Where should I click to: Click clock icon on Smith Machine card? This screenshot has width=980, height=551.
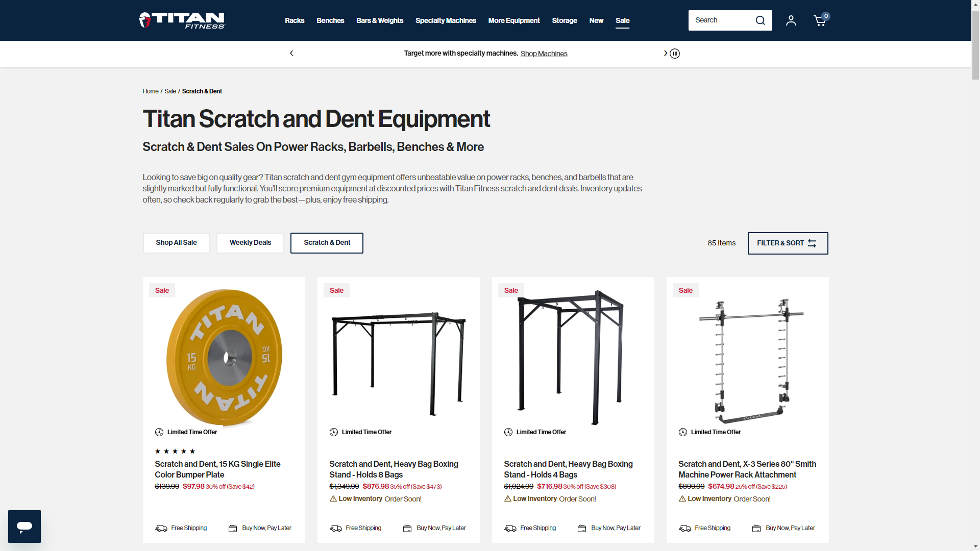pyautogui.click(x=683, y=432)
